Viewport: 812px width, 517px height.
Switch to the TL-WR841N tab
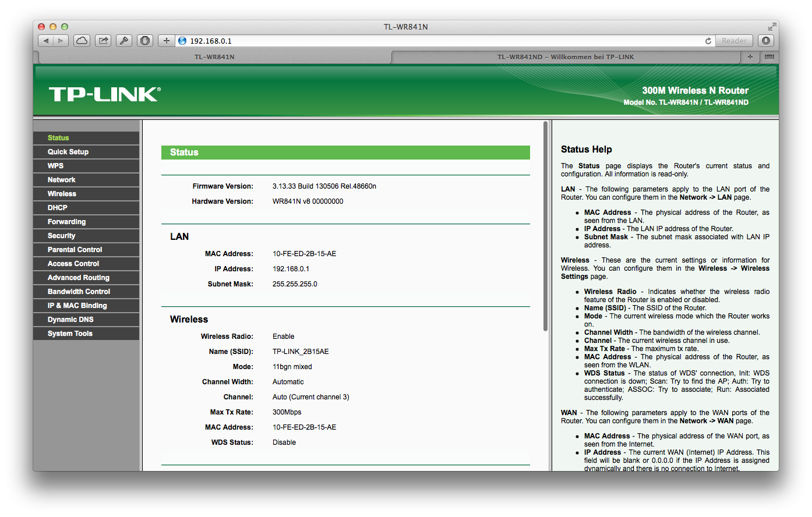tap(214, 57)
